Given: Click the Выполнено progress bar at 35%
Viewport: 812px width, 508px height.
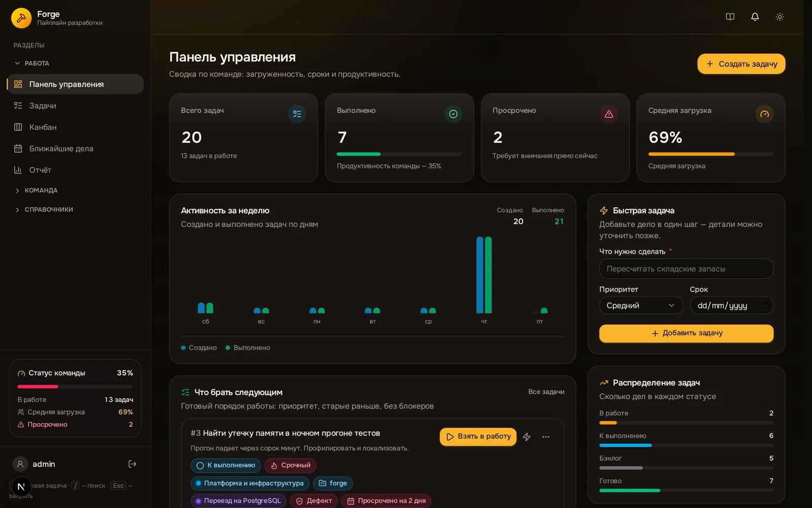Looking at the screenshot, I should point(399,154).
